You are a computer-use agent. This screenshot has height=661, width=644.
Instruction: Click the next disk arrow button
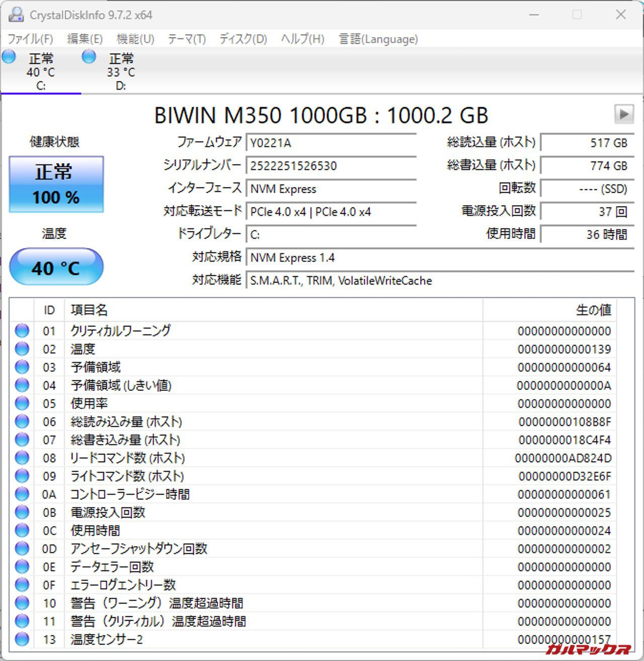click(x=624, y=114)
